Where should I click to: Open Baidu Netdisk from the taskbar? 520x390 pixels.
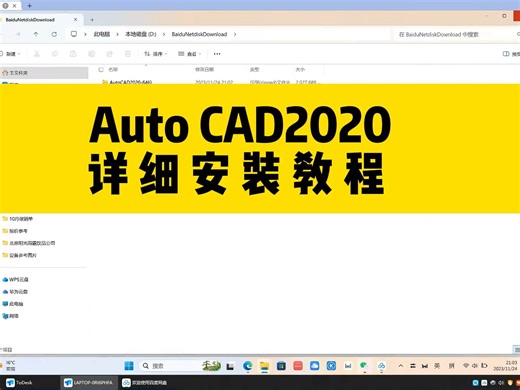click(x=381, y=366)
